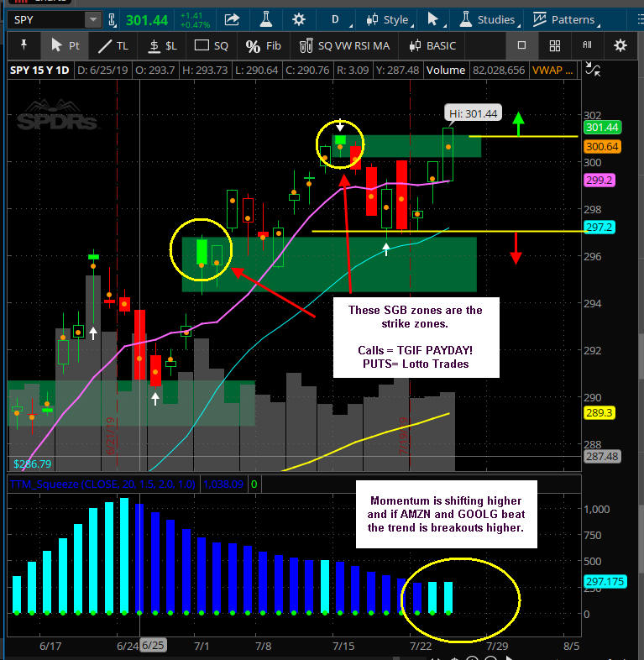Click the cyan 297.2 price axis label
Image resolution: width=644 pixels, height=660 pixels.
[x=599, y=228]
